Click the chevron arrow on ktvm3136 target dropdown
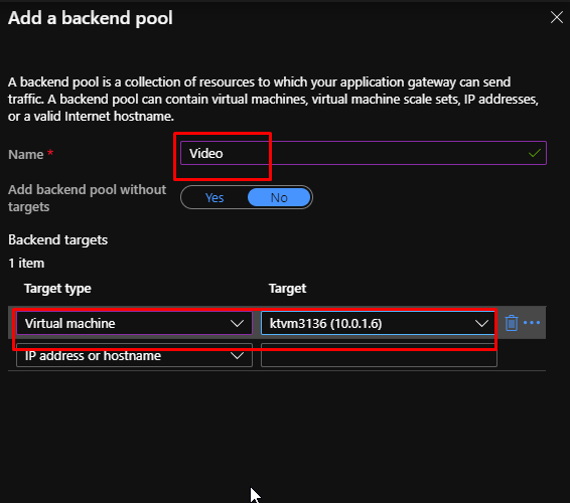The width and height of the screenshot is (570, 503). click(482, 323)
